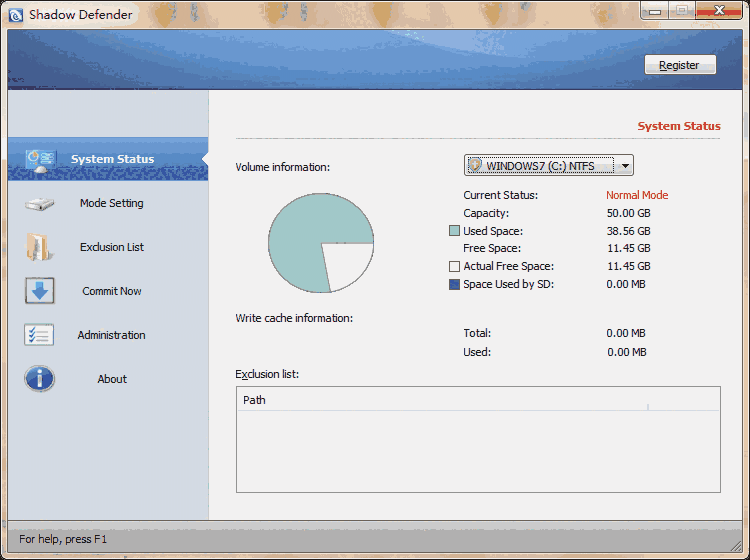Click the Actual Free Space white swatch

455,267
